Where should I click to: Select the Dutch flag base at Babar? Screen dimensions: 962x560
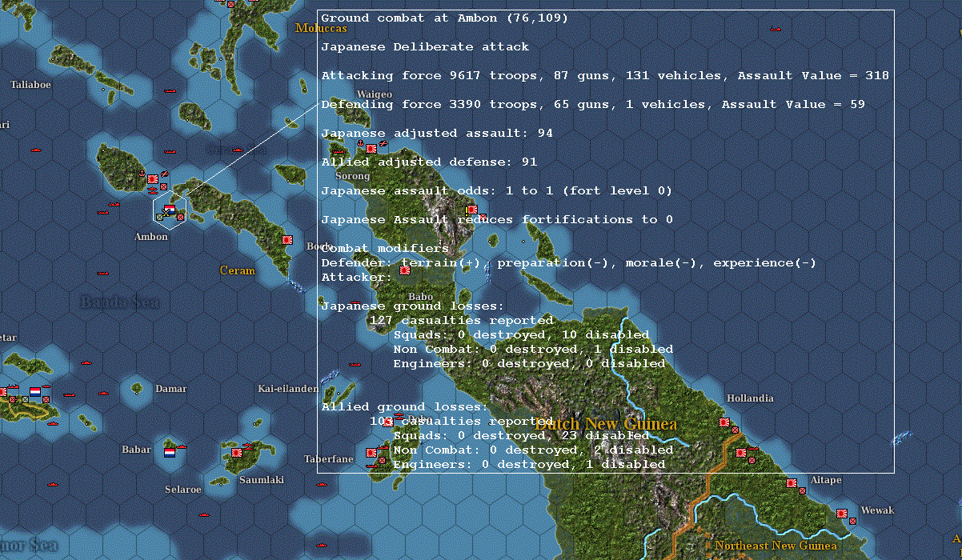click(x=170, y=452)
